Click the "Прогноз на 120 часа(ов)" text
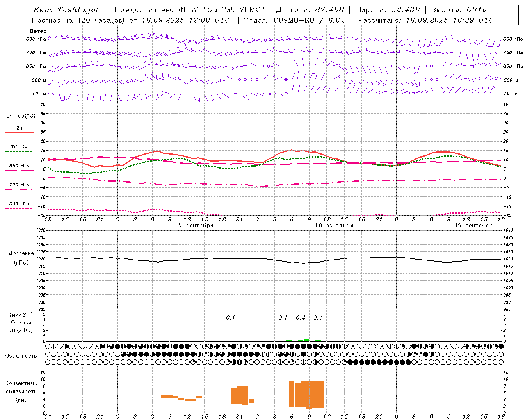 click(x=79, y=20)
